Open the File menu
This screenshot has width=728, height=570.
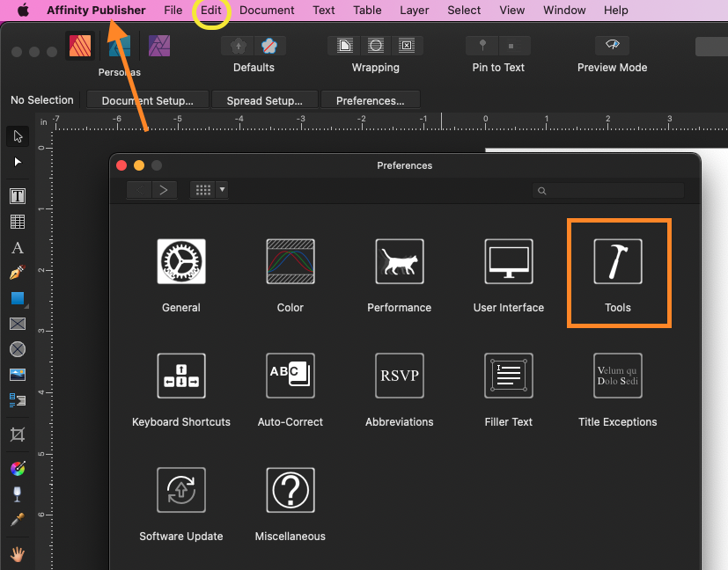click(173, 11)
